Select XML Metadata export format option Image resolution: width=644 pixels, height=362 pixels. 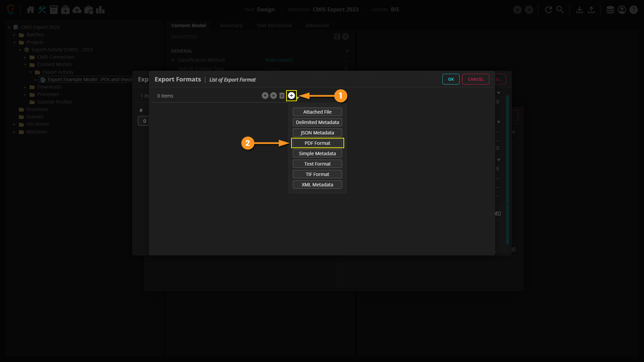(x=317, y=185)
